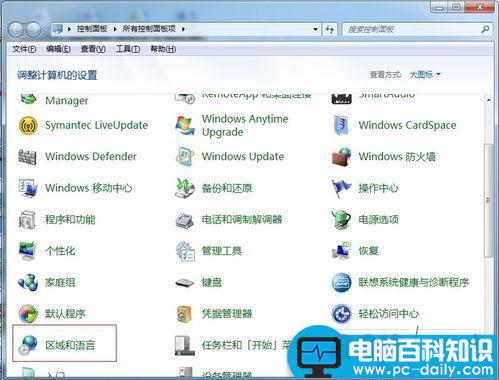
Task: Open the 区域和语言 globe icon
Action: pyautogui.click(x=28, y=345)
